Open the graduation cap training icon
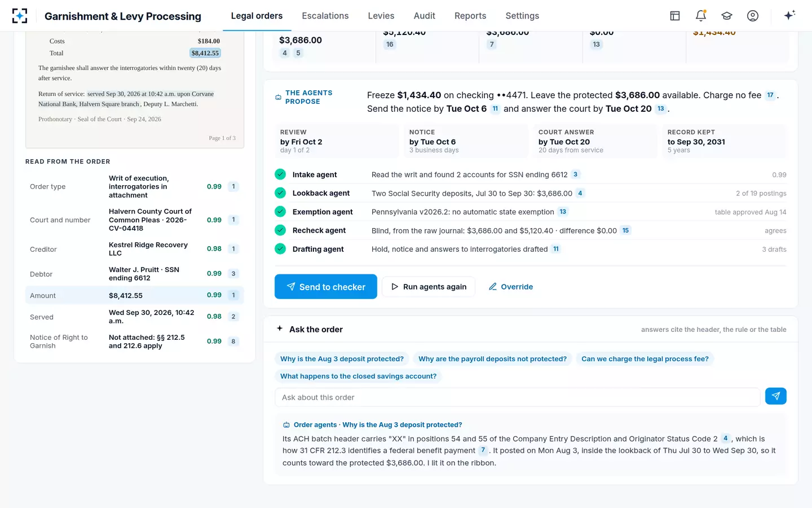Image resolution: width=812 pixels, height=508 pixels. click(x=727, y=16)
